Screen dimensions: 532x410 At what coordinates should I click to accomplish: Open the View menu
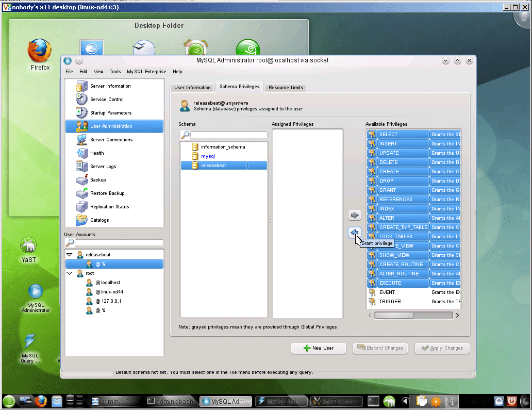[x=98, y=72]
